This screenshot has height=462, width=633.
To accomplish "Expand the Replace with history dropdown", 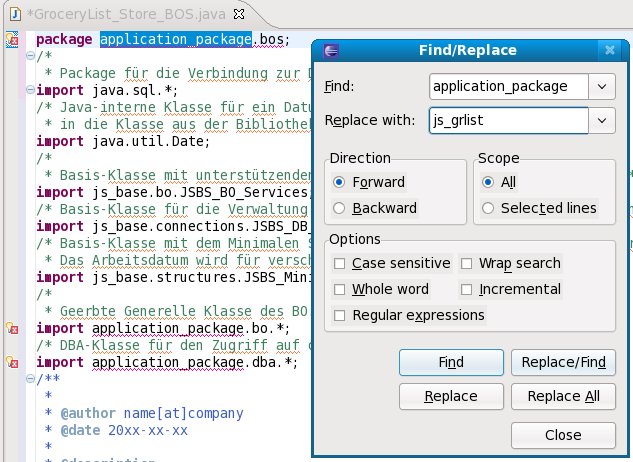I will click(x=601, y=121).
